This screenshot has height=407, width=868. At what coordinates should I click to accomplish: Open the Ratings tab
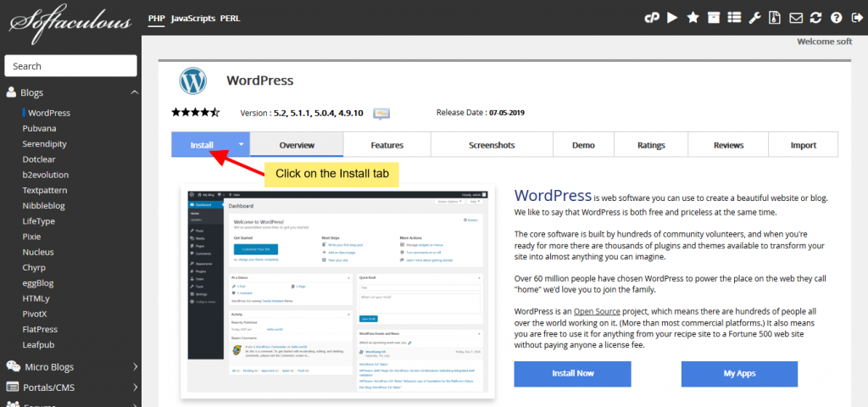click(651, 145)
